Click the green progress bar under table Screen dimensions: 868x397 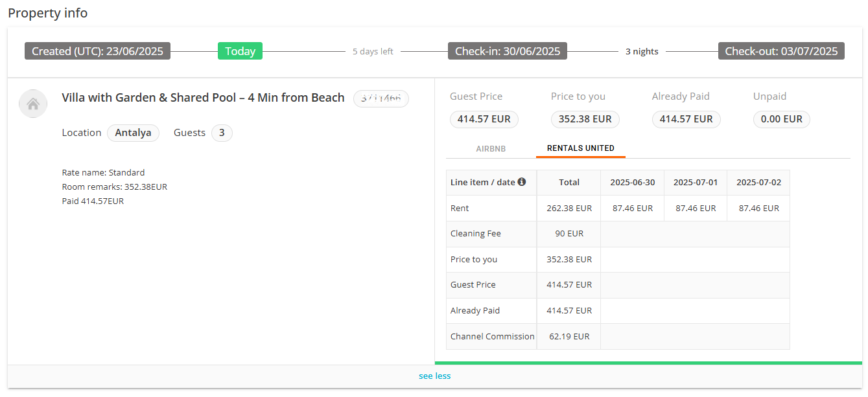pyautogui.click(x=648, y=363)
